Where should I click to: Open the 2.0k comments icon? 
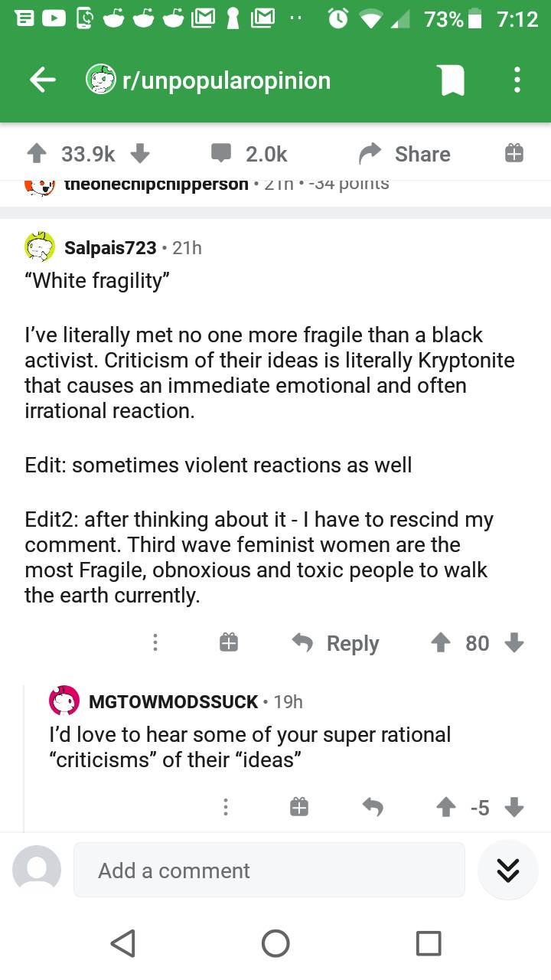(221, 154)
